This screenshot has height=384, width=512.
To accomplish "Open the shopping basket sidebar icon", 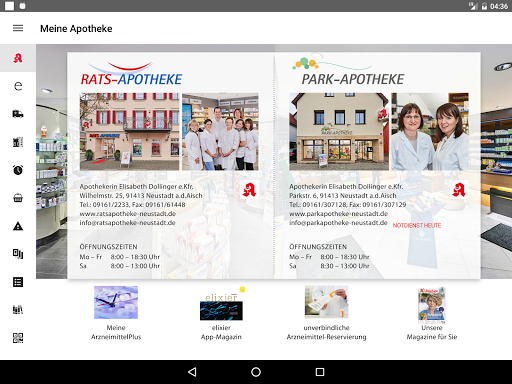I will pos(18,198).
